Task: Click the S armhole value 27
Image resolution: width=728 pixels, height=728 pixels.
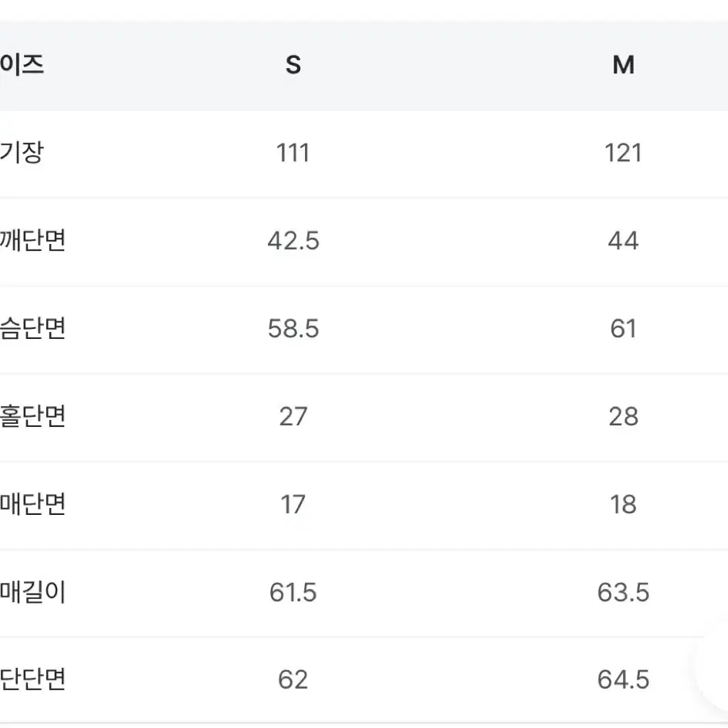Action: 293,416
